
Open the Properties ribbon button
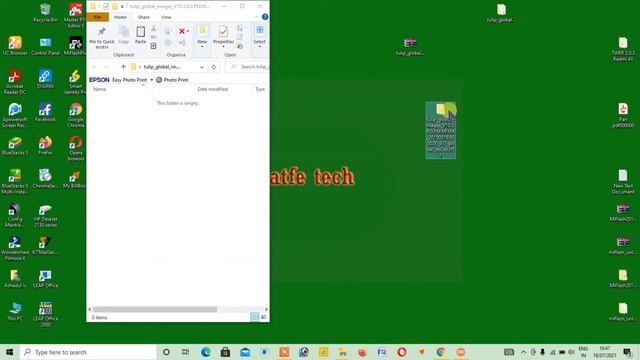tap(223, 36)
